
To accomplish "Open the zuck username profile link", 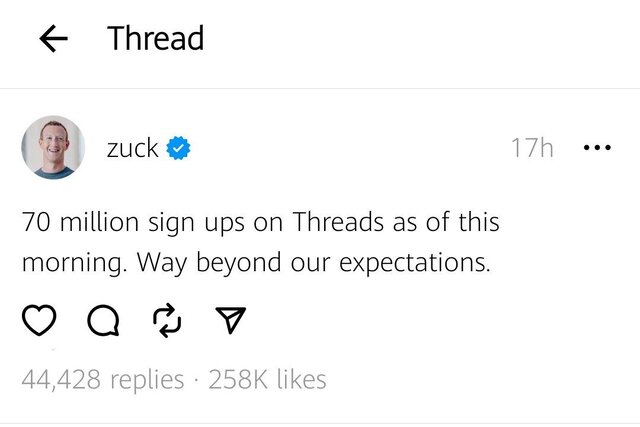I will [132, 148].
